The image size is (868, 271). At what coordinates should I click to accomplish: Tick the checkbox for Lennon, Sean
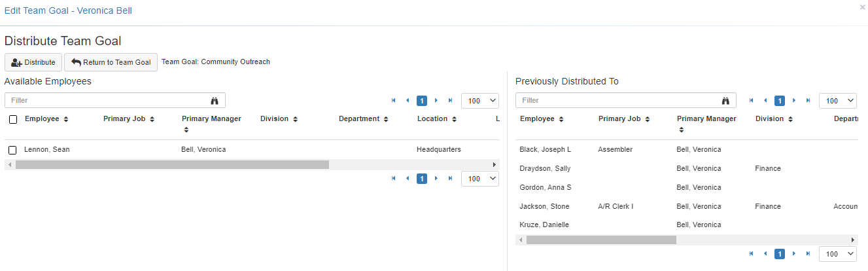pyautogui.click(x=12, y=150)
